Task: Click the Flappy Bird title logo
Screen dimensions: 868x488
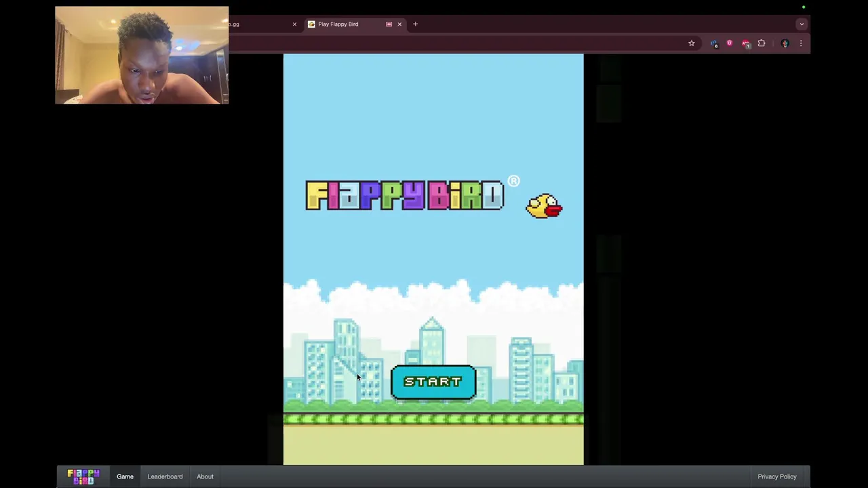Action: [405, 195]
